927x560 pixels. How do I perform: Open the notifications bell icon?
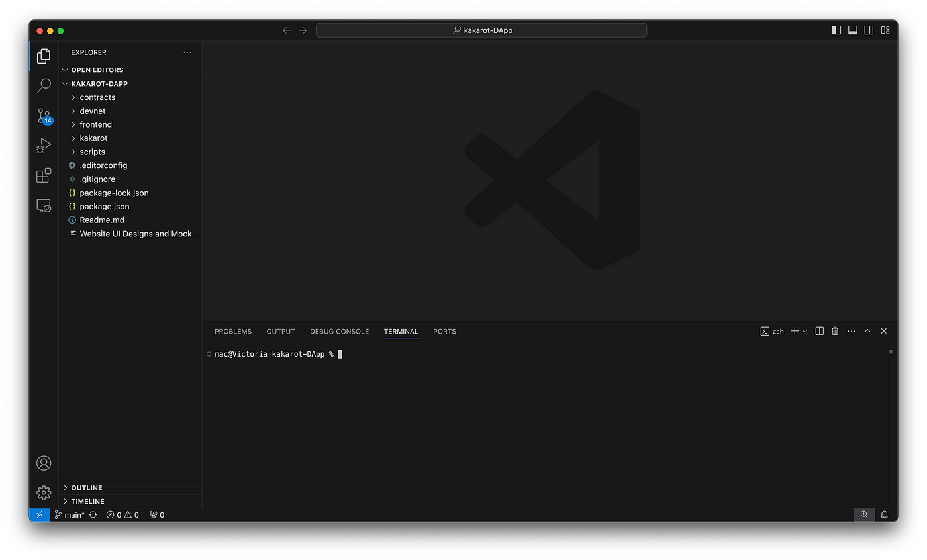[x=884, y=514]
